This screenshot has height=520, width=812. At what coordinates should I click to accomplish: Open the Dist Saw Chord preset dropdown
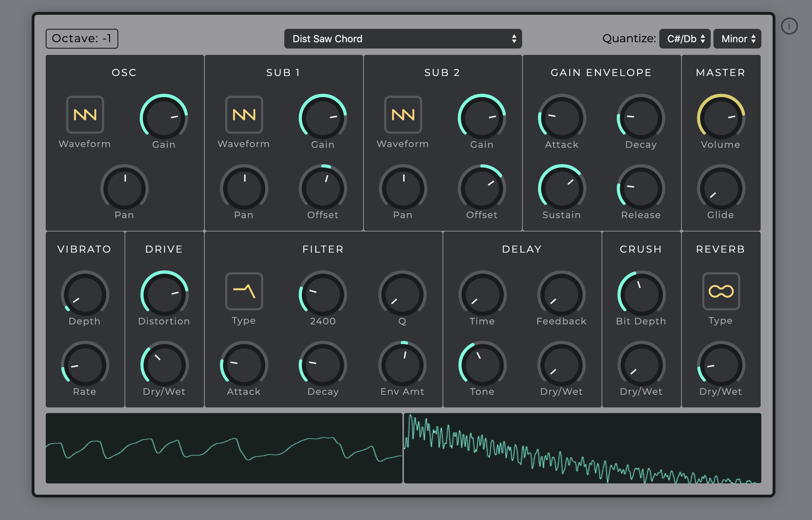tap(403, 39)
